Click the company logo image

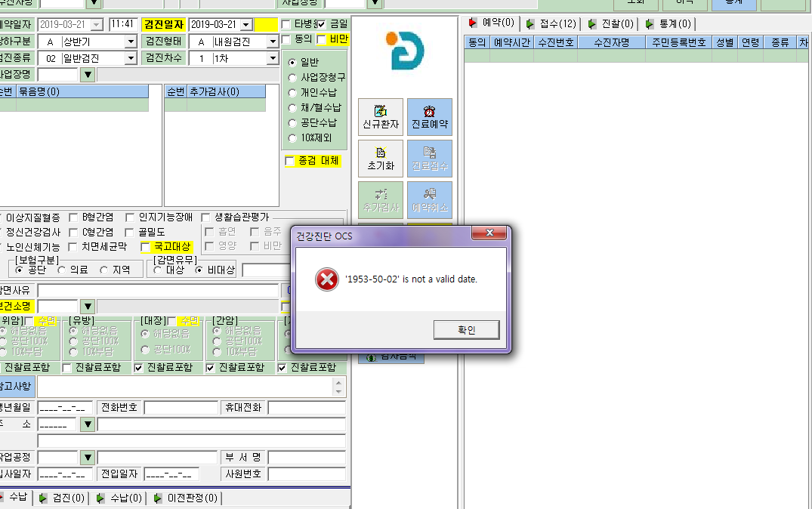click(x=405, y=51)
